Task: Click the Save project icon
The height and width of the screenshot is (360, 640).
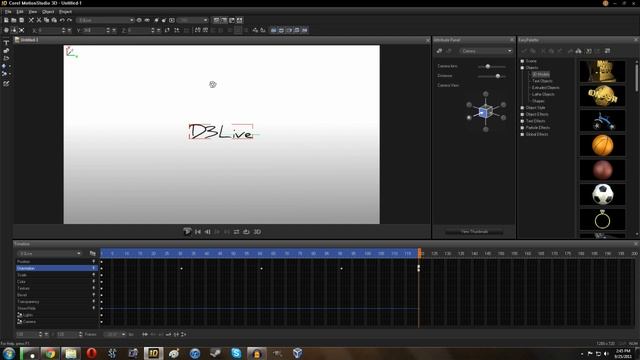Action: click(x=22, y=20)
